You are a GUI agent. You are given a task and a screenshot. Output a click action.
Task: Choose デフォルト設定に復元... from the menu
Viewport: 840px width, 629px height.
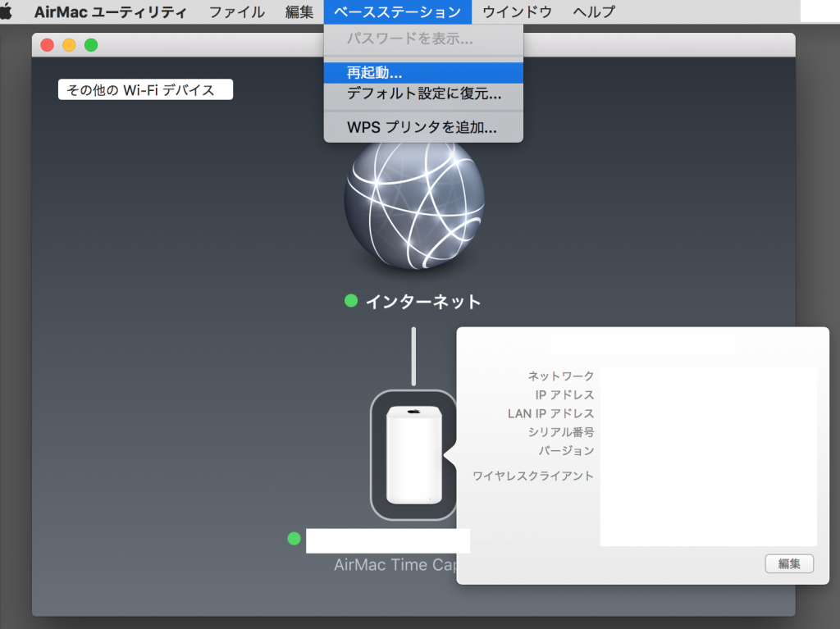(423, 93)
